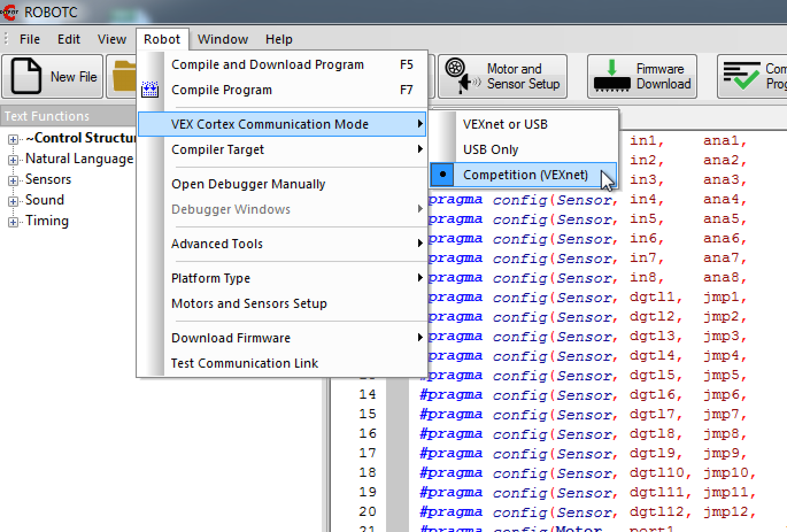Screen dimensions: 787x532
Task: Select the Sensors tree item label
Action: [x=48, y=179]
